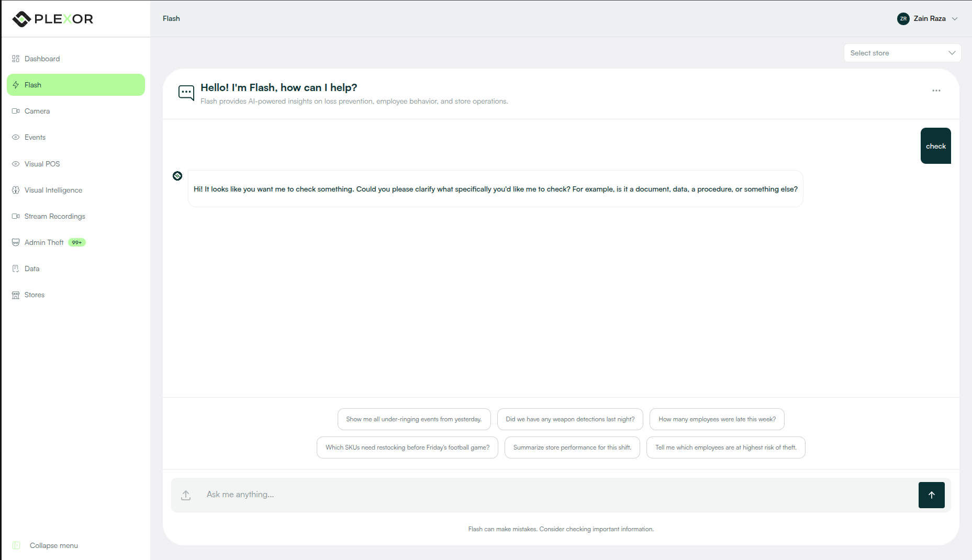
Task: Send message with the arrow button
Action: pos(932,495)
